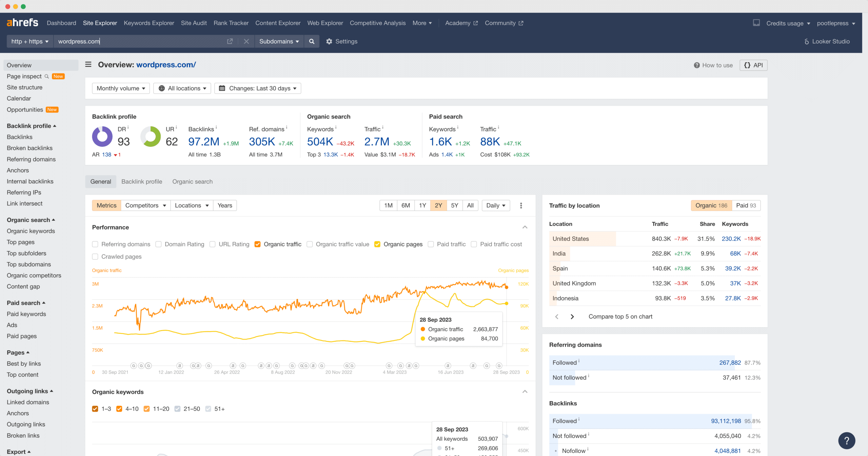This screenshot has width=868, height=456.
Task: Click the Backlinks info icon
Action: [x=216, y=127]
